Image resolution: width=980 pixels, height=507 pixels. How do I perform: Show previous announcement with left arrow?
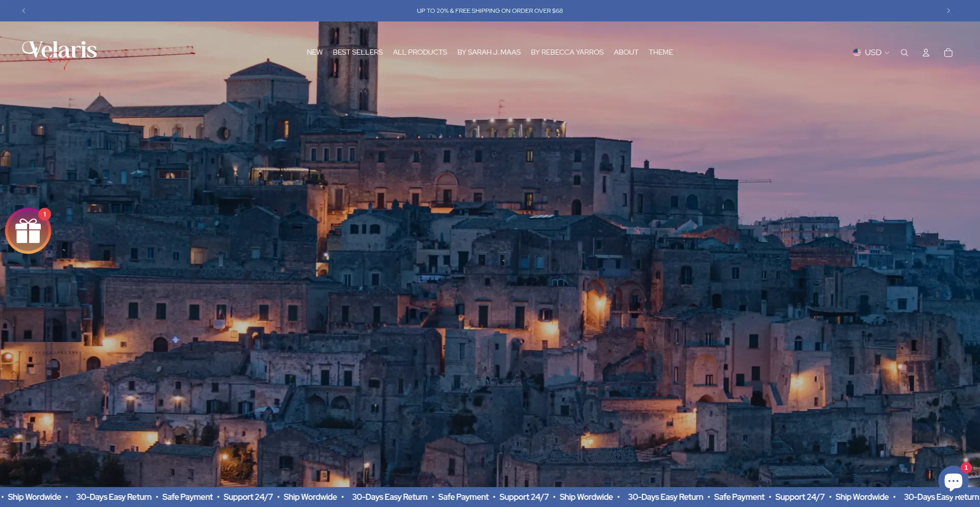pyautogui.click(x=23, y=11)
